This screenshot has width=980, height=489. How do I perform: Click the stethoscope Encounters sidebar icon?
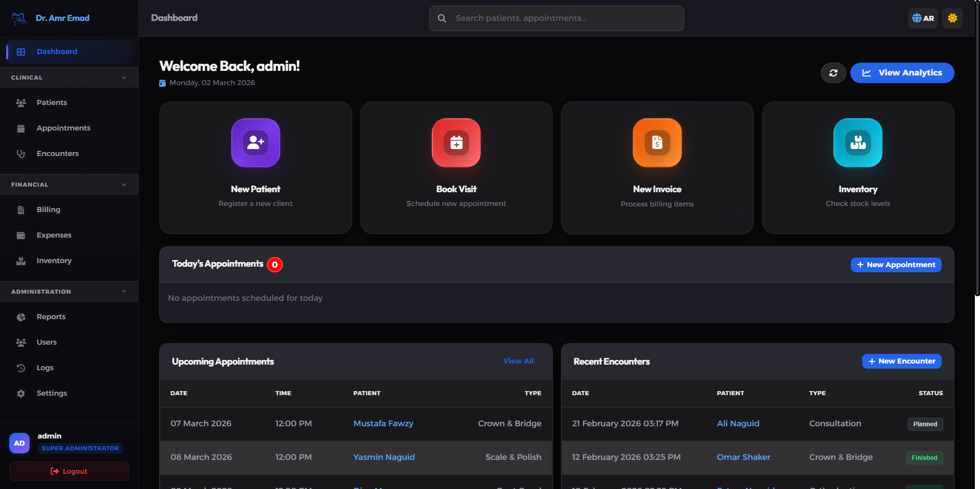click(x=21, y=153)
